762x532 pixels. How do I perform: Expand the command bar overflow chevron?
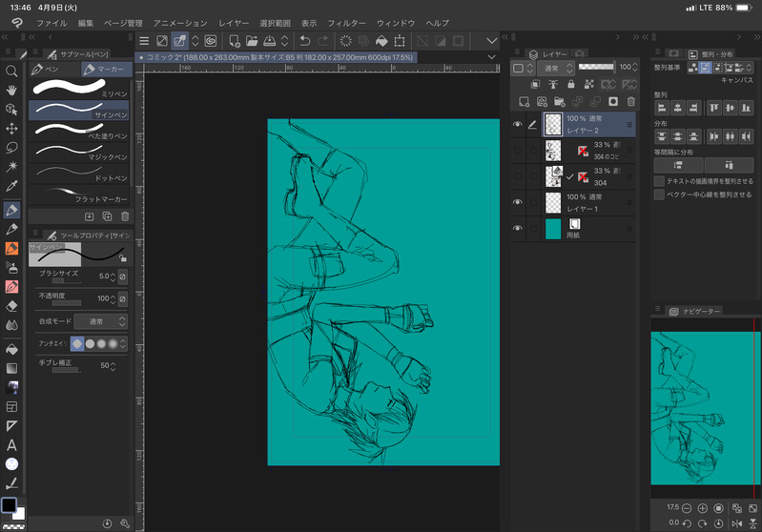click(x=492, y=41)
